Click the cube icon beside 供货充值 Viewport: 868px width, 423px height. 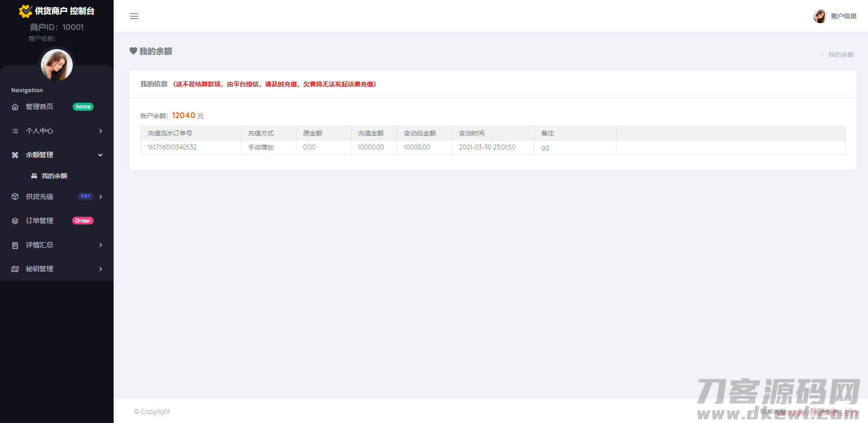[x=15, y=197]
